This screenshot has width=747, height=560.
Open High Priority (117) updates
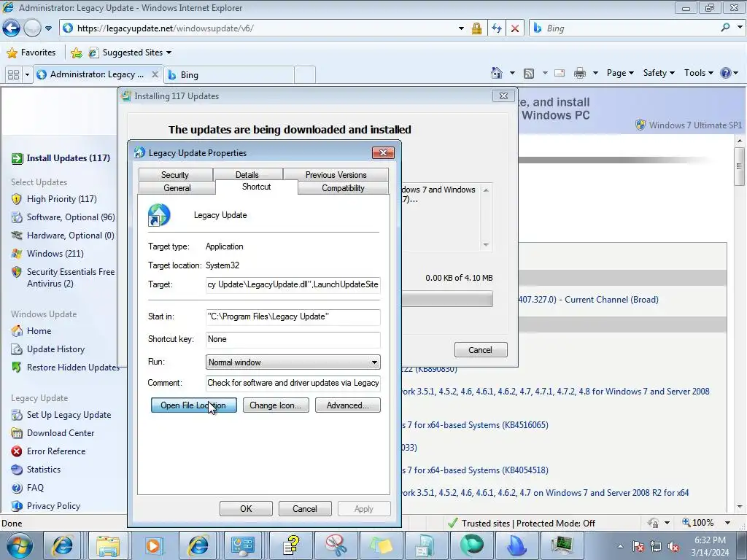(61, 199)
